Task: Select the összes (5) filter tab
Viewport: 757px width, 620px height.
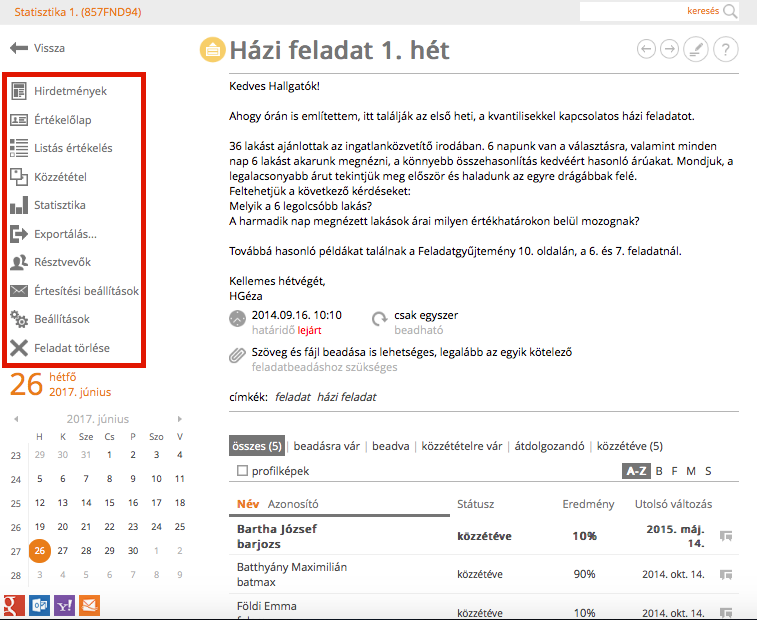Action: click(x=257, y=446)
